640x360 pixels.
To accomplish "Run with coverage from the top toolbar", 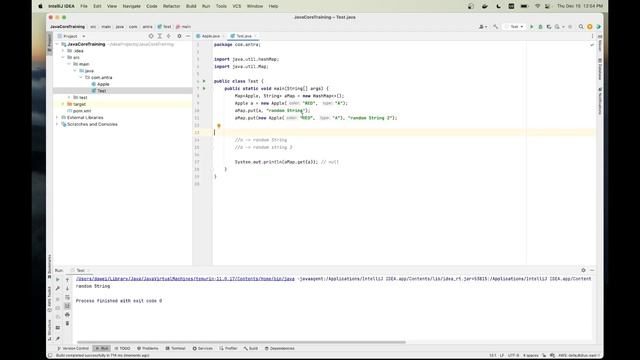I will pyautogui.click(x=549, y=27).
